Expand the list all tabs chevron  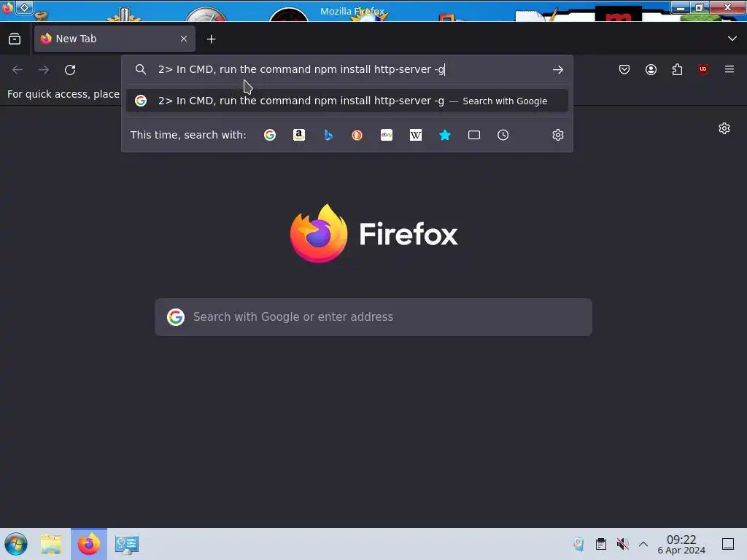732,39
